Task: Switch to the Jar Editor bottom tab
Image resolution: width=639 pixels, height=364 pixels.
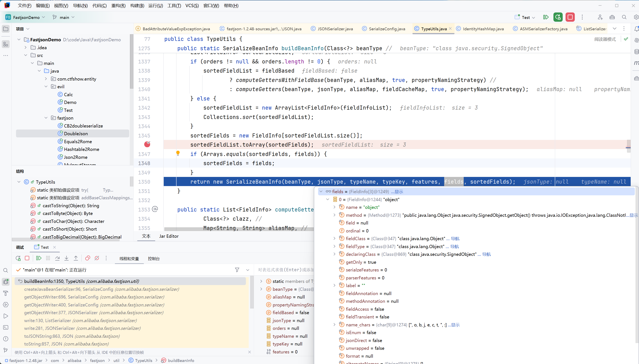Action: click(x=169, y=236)
